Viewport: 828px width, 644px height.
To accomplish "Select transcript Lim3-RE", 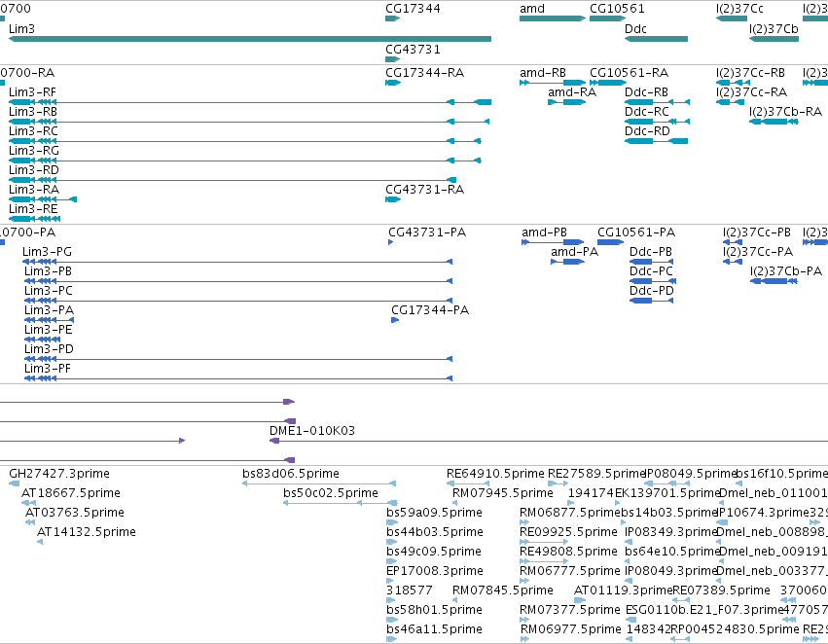I will 34,219.
